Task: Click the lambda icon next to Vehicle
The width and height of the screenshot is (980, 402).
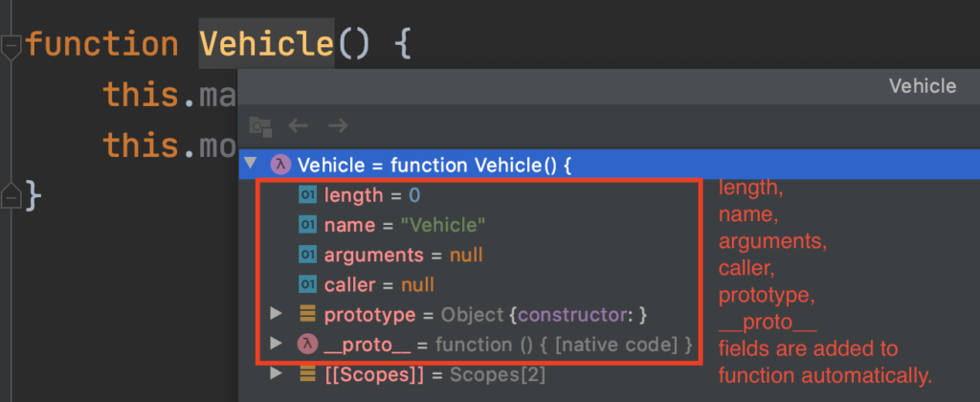Action: point(279,165)
